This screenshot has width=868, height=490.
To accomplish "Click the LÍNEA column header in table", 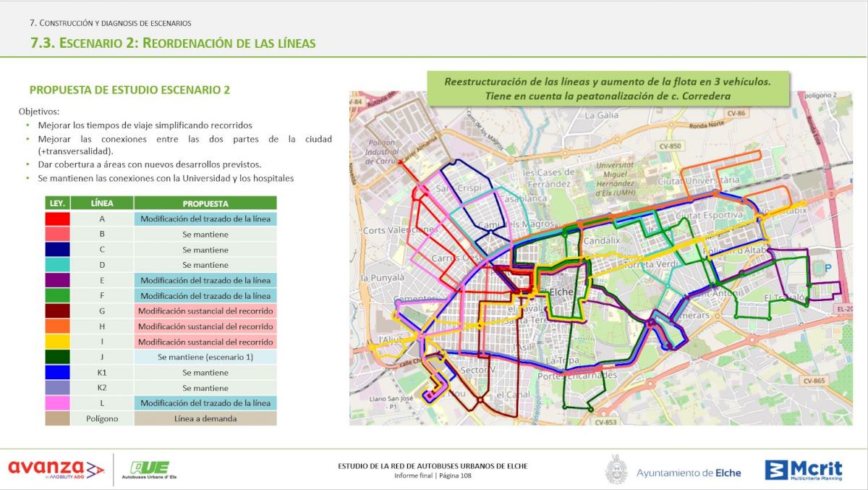I will [x=102, y=203].
